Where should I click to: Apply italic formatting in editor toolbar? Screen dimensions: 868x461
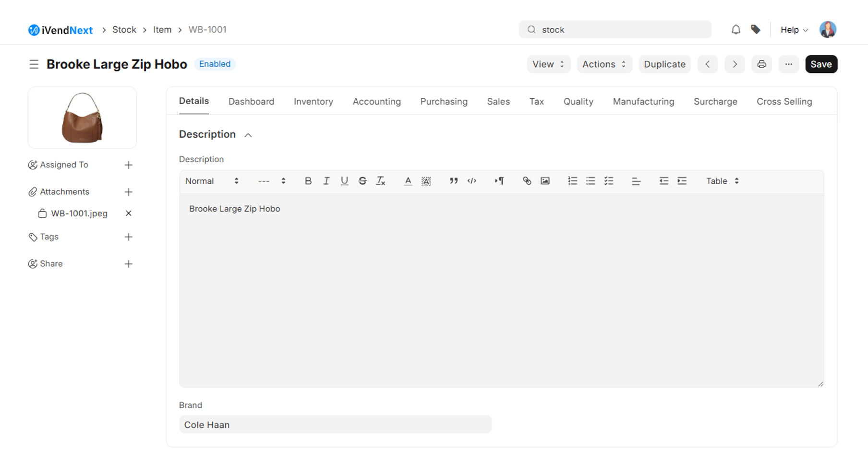326,181
